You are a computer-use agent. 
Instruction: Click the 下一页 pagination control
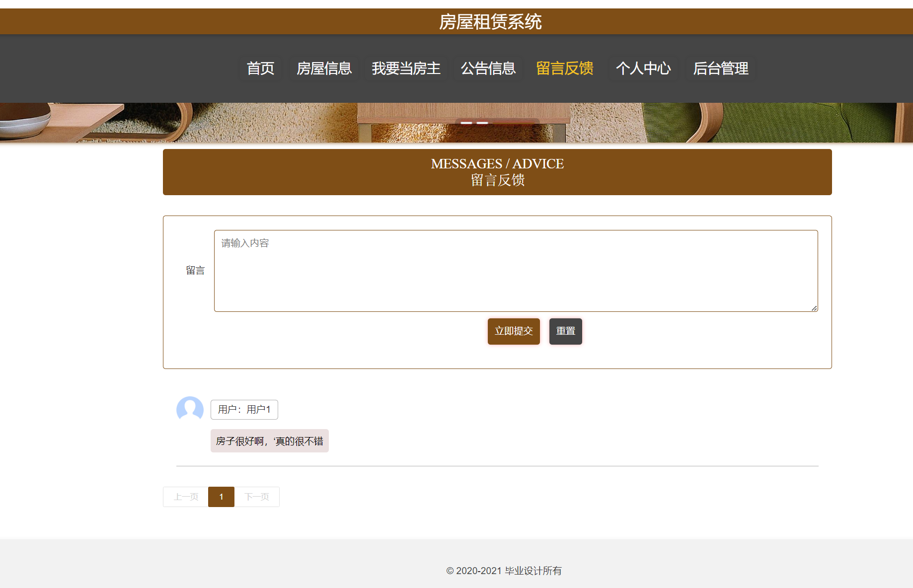pyautogui.click(x=257, y=497)
